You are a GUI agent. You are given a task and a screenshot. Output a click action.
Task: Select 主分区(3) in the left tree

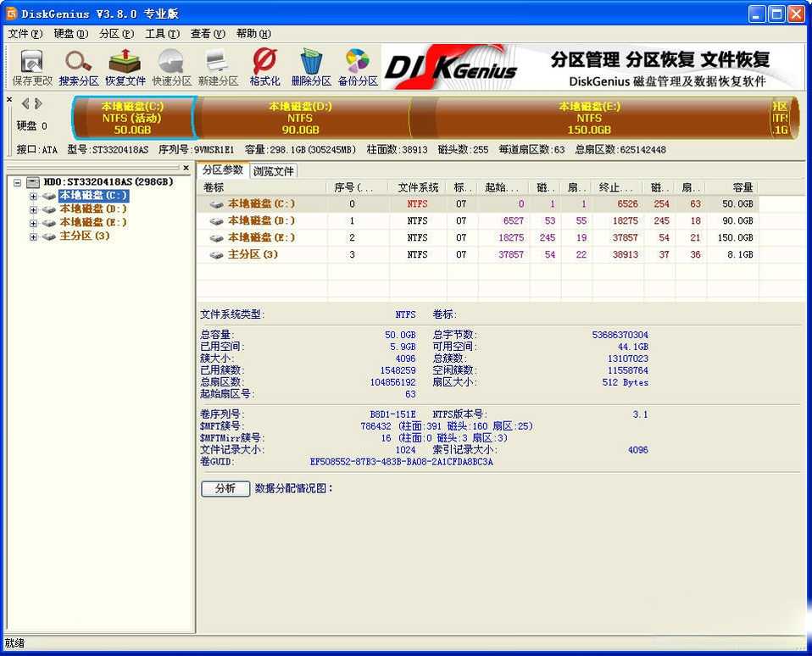(85, 236)
